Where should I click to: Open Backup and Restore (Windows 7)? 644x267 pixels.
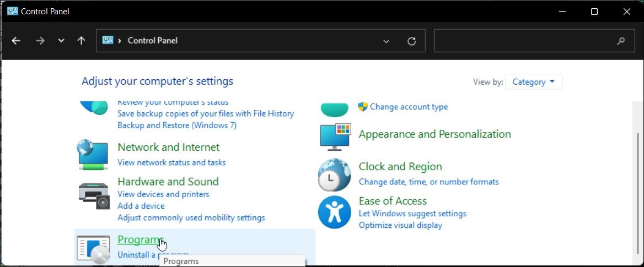[177, 125]
